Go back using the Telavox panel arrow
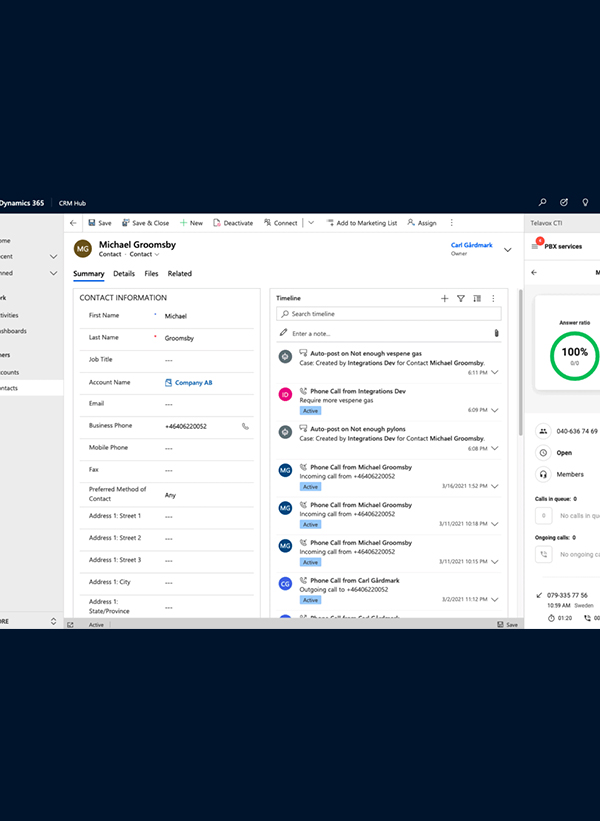600x821 pixels. (534, 272)
